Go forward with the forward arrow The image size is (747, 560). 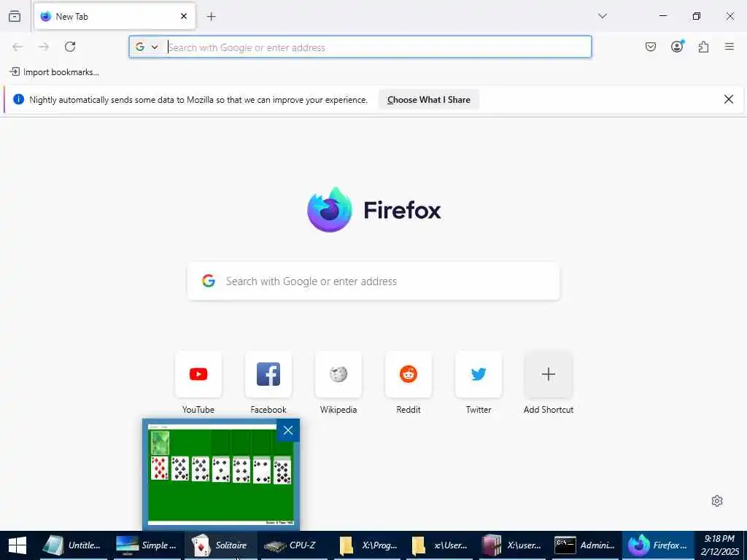(43, 47)
